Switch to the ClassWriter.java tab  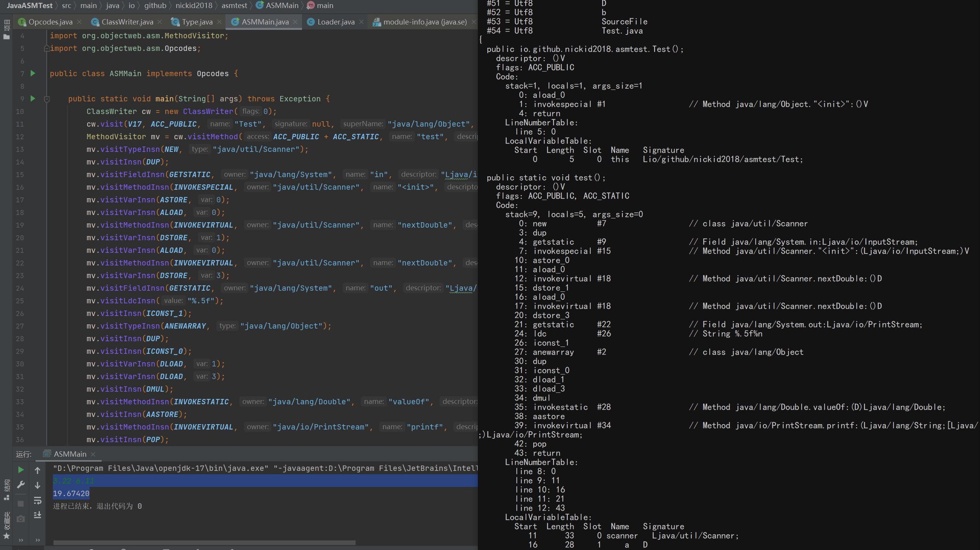[127, 22]
